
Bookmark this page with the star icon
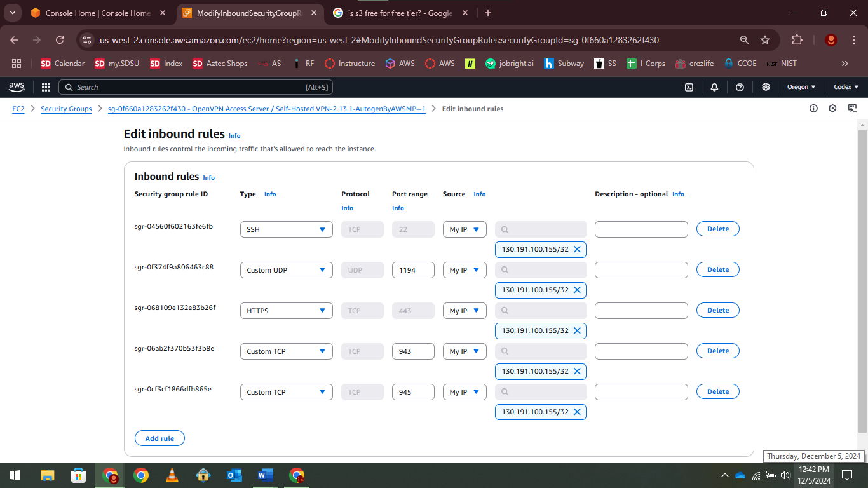point(765,40)
